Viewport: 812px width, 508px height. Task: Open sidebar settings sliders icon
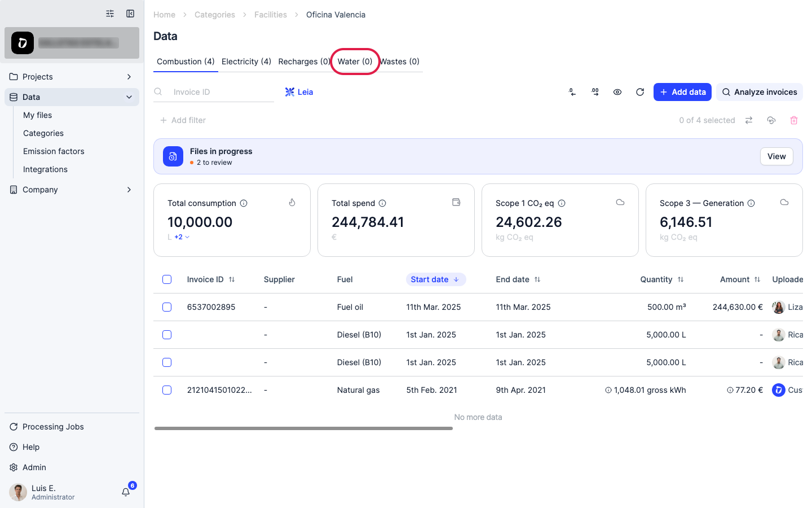tap(110, 14)
